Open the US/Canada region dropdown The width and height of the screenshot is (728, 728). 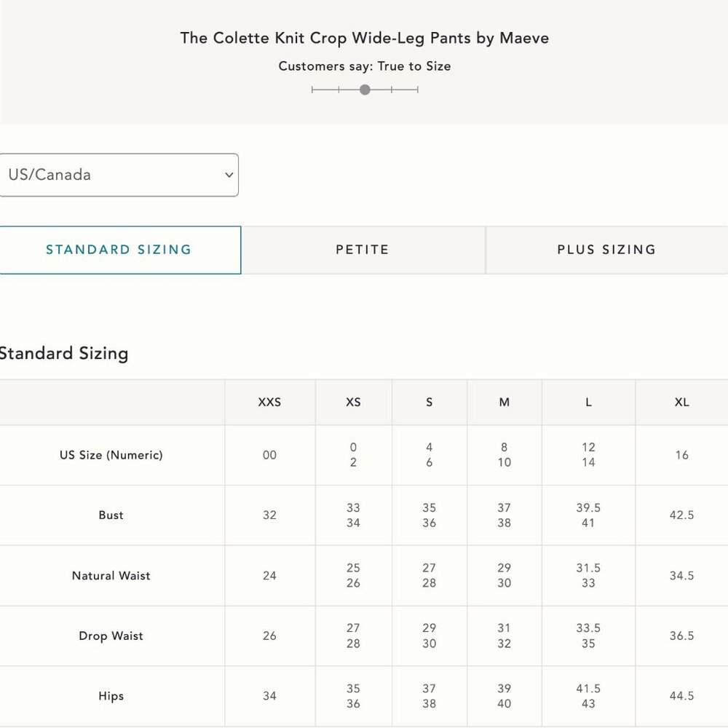(x=119, y=175)
